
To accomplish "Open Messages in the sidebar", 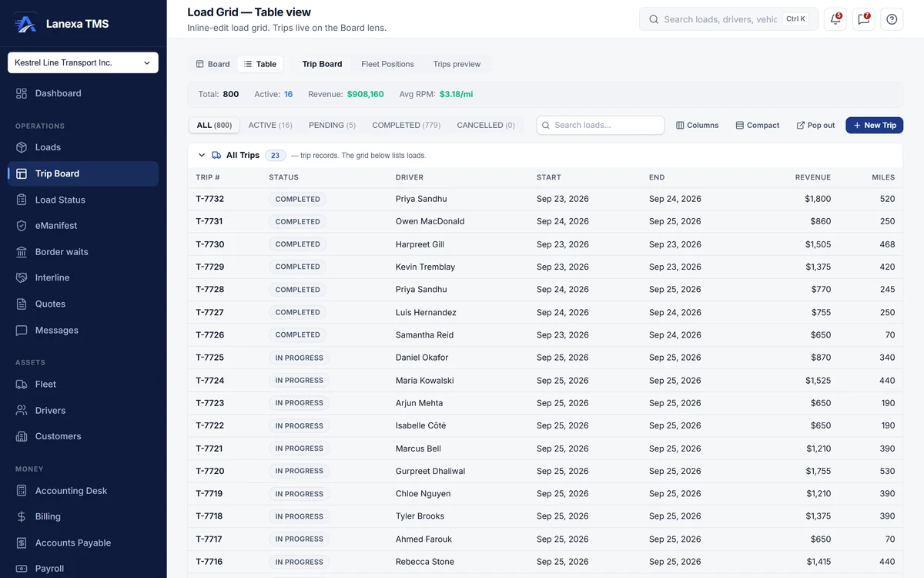I will [x=83, y=330].
